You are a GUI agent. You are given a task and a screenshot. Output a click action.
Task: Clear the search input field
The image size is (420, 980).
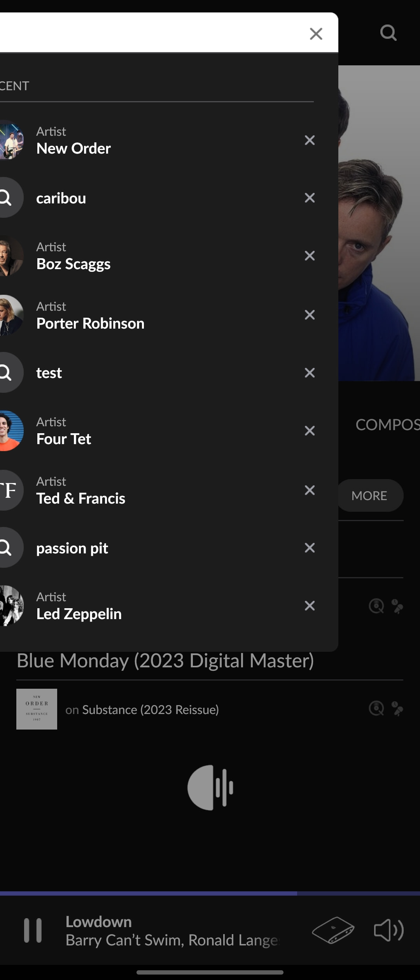316,34
